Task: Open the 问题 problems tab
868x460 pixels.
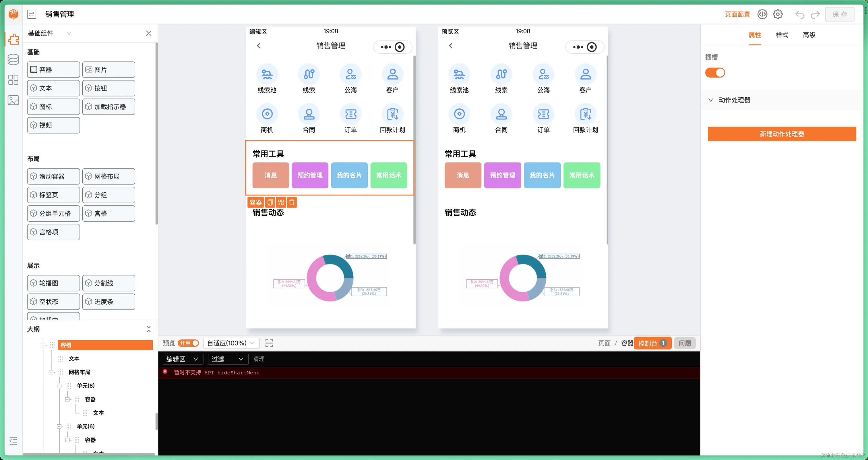Action: [x=685, y=343]
